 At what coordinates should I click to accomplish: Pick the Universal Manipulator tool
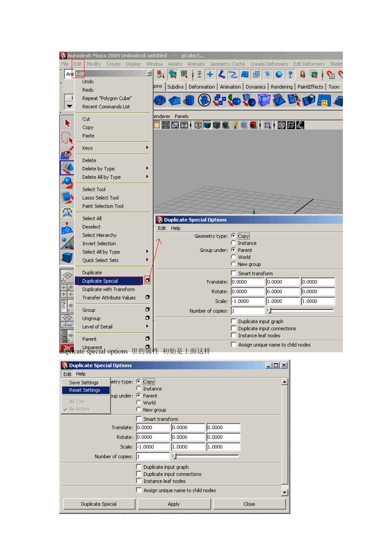click(x=67, y=212)
